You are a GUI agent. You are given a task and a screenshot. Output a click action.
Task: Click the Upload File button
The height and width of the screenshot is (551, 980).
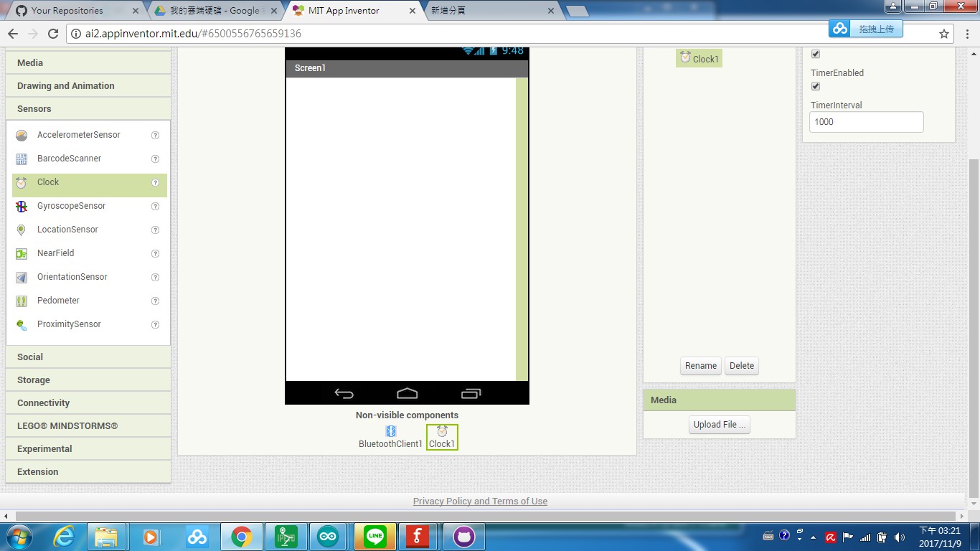pyautogui.click(x=720, y=425)
